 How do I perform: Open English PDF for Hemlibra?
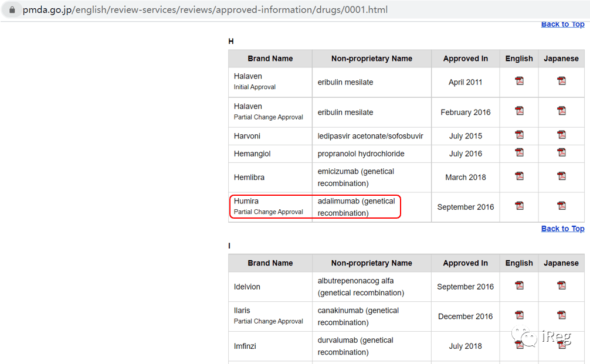[519, 176]
